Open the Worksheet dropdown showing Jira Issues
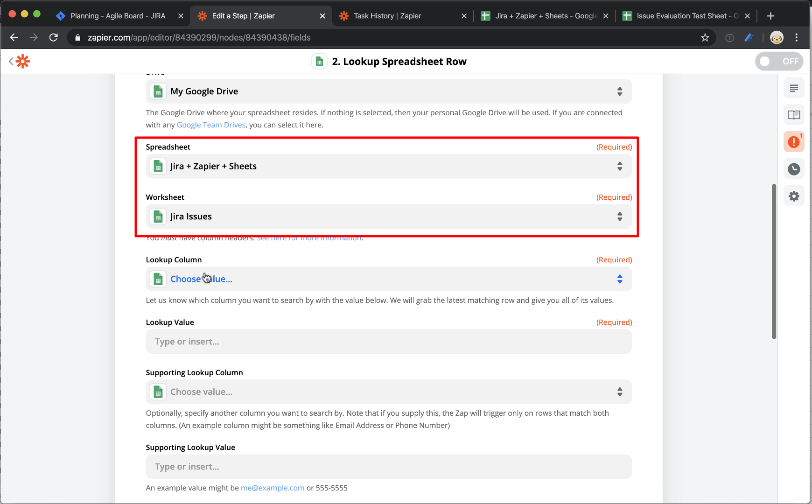Screen dimensions: 812x504 389,217
